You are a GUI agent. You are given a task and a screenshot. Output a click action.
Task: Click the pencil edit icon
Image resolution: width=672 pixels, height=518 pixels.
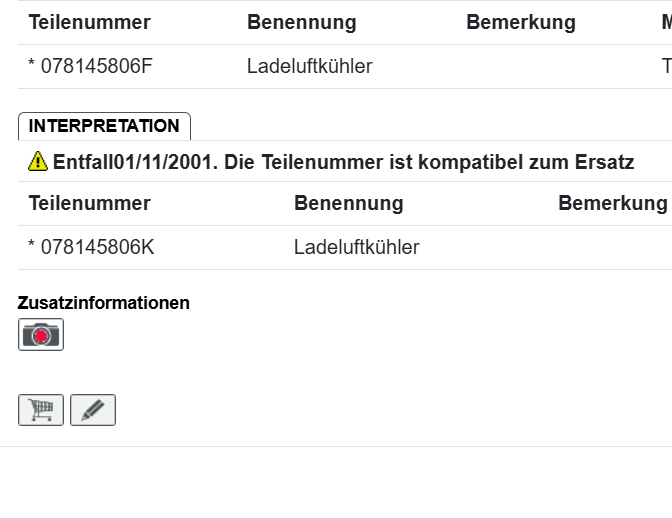click(x=93, y=410)
